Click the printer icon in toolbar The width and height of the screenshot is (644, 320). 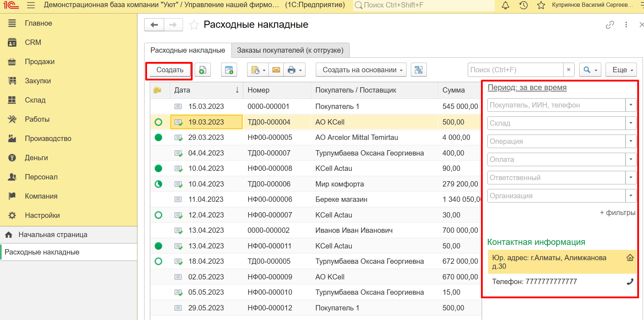pos(292,70)
